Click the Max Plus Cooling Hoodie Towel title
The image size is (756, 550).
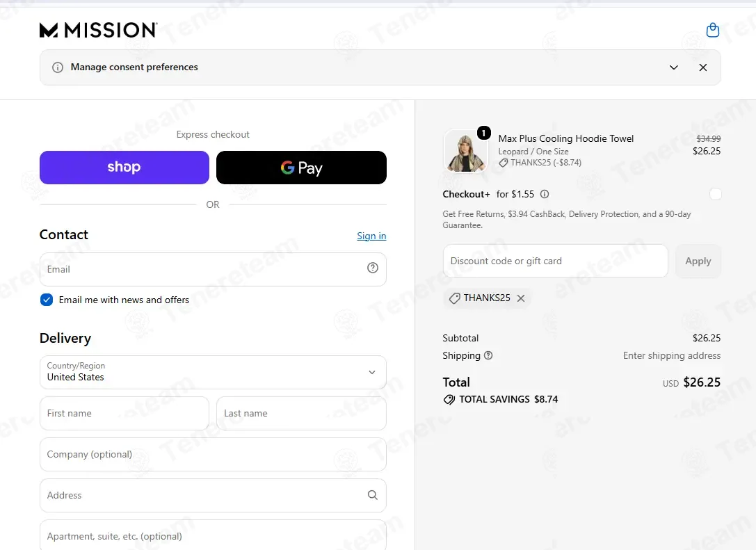click(x=566, y=139)
